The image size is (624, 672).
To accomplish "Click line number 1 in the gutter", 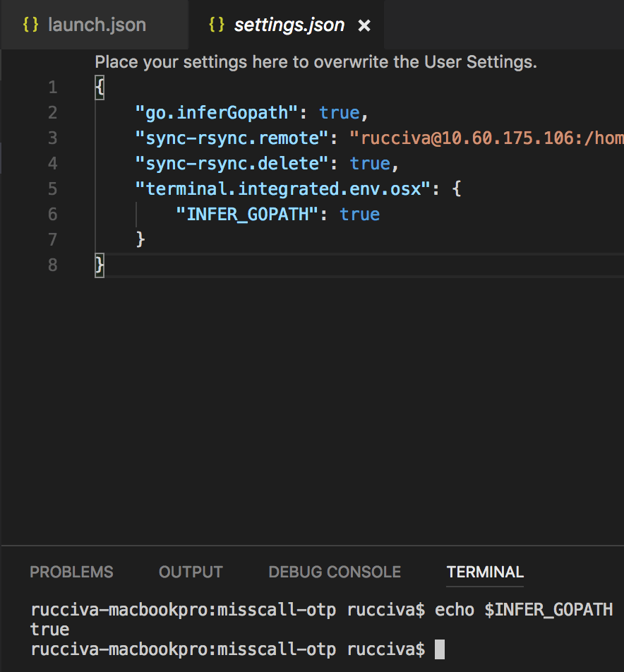I will point(53,88).
